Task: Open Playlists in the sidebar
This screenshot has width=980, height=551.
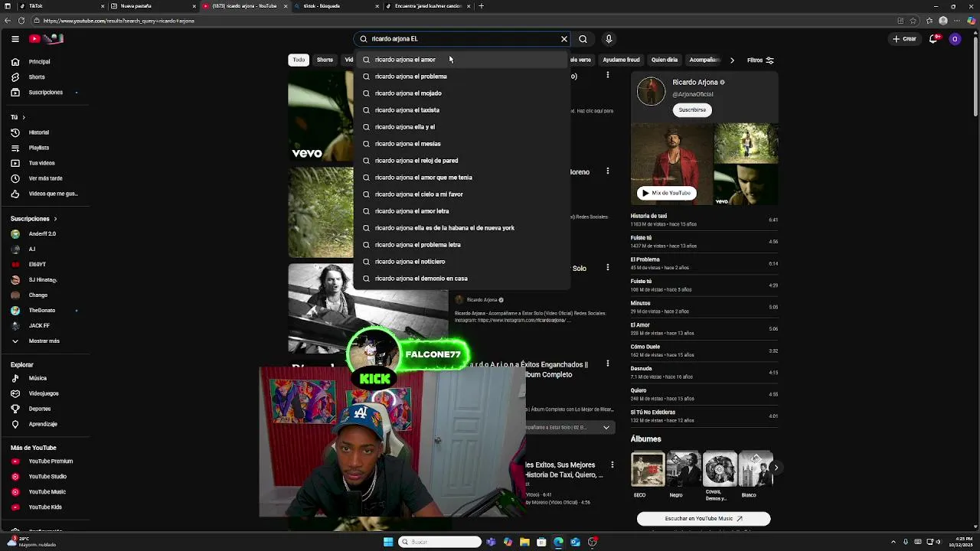Action: tap(38, 148)
